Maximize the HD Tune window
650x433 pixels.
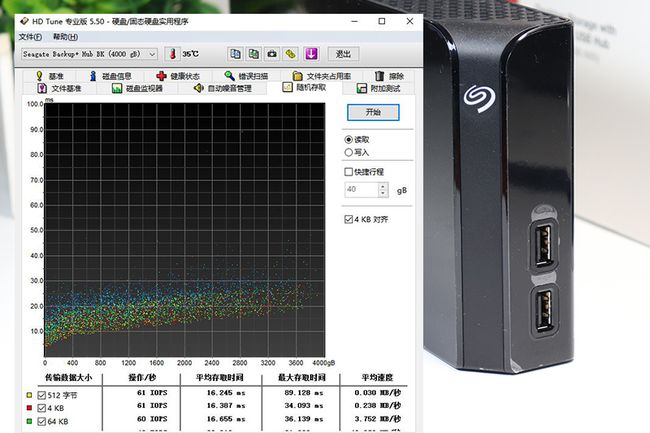(x=382, y=21)
